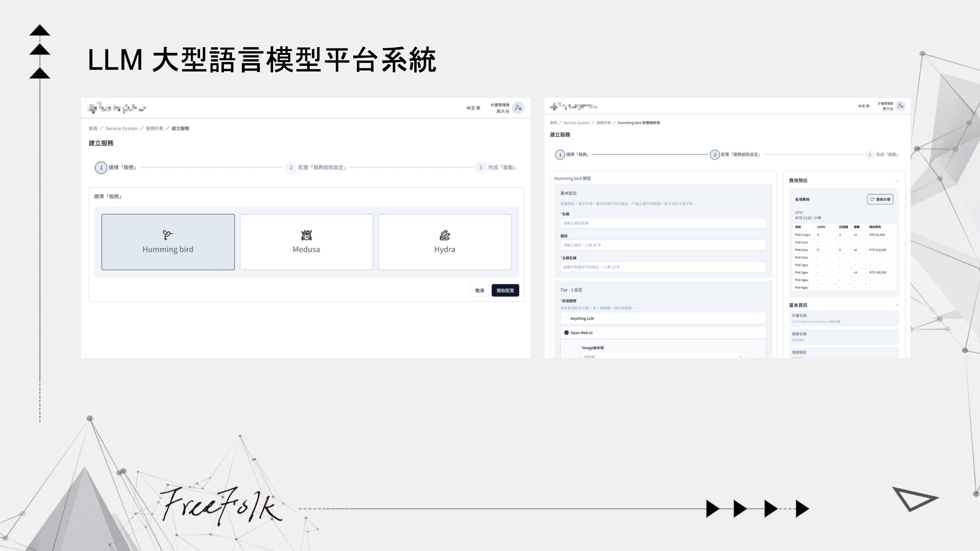Click the user profile icon on left page

(x=518, y=108)
